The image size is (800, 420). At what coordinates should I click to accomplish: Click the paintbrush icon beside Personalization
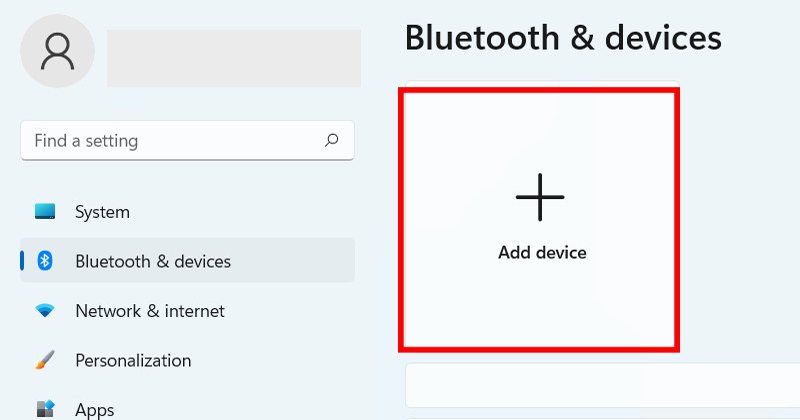tap(45, 360)
